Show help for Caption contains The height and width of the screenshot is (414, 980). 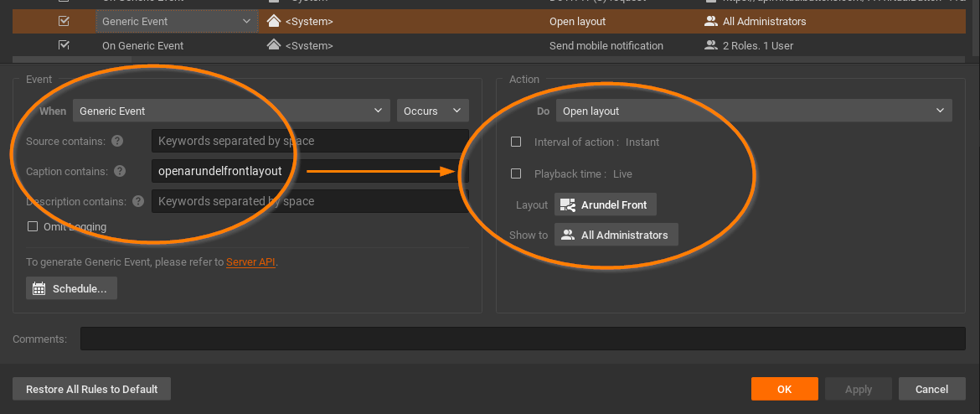(120, 171)
